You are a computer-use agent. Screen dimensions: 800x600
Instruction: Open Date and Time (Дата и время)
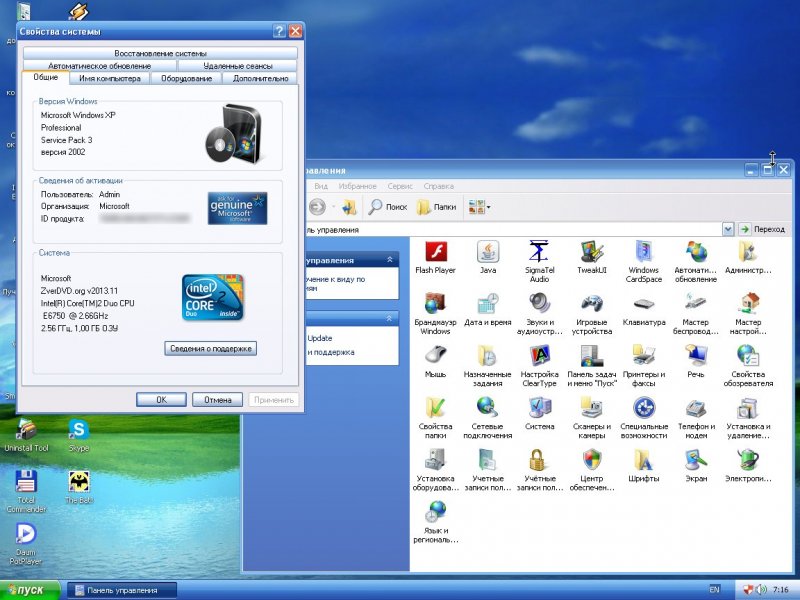coord(488,310)
